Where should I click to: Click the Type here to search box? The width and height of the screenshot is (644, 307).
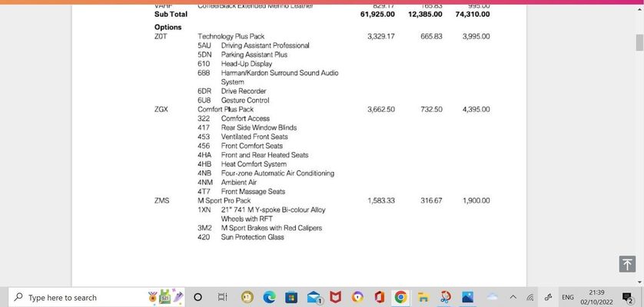coord(97,297)
